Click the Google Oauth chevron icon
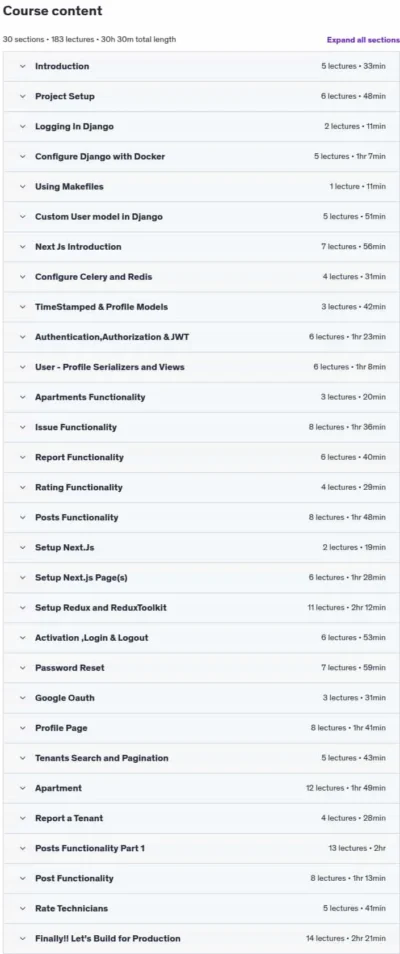 tap(23, 698)
